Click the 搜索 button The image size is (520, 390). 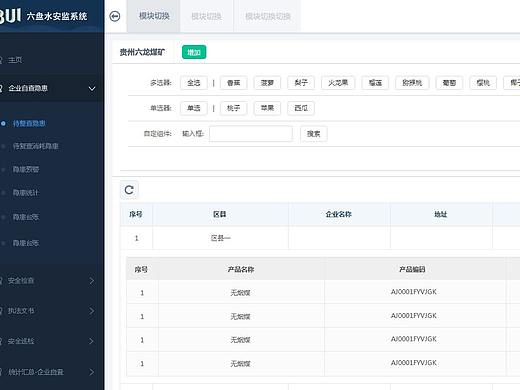tap(313, 134)
